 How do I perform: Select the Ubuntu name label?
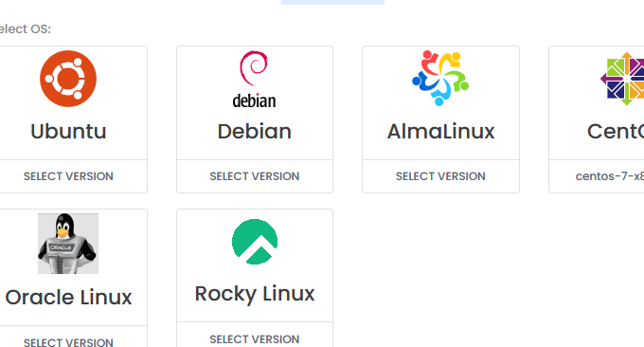click(68, 132)
